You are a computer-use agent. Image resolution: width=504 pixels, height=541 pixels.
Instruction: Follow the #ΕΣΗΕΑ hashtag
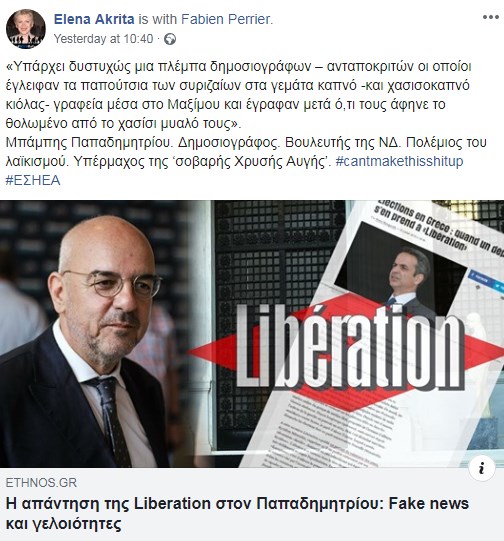pos(33,180)
